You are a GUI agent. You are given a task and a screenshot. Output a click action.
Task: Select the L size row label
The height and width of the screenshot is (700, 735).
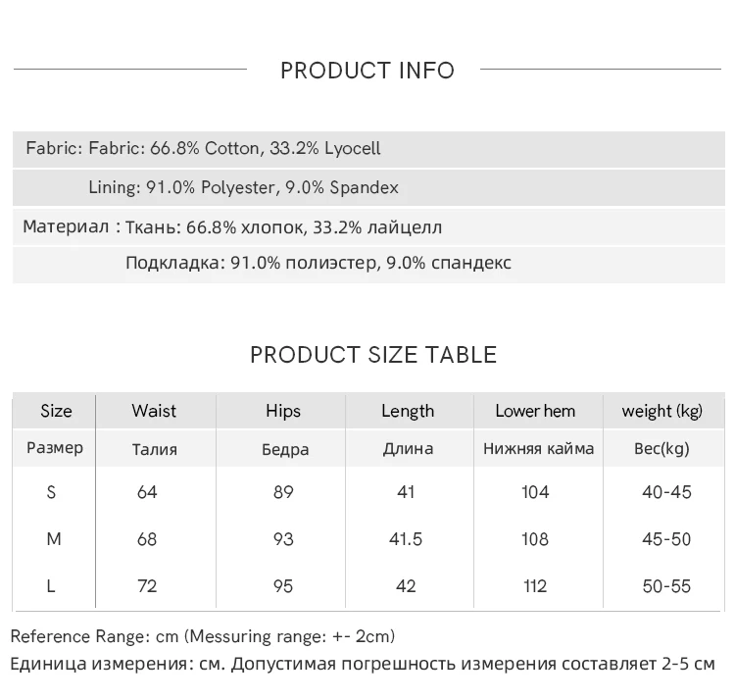[x=51, y=586]
